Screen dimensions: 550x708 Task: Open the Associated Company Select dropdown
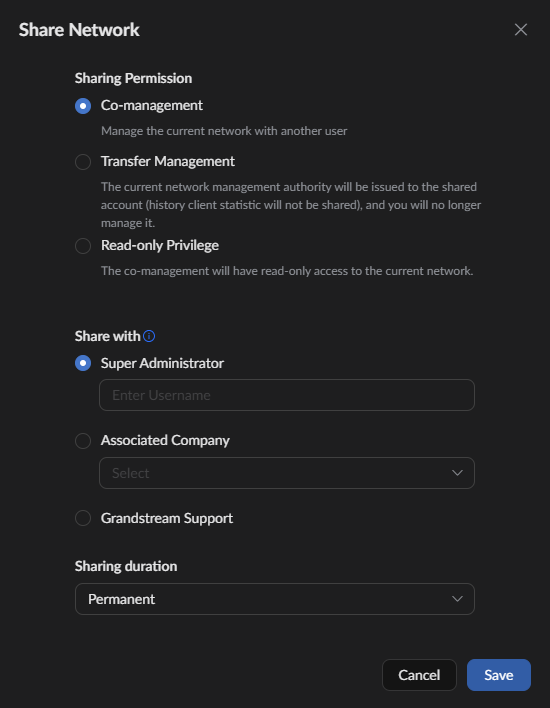coord(287,473)
